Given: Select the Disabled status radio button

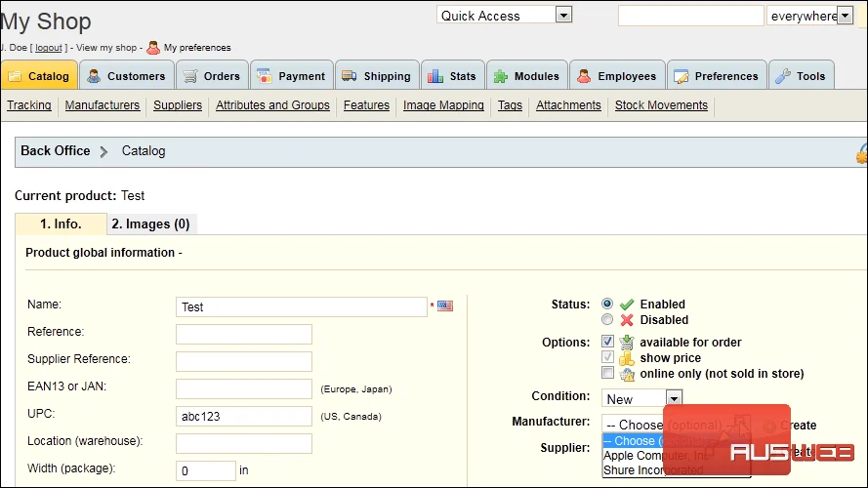Looking at the screenshot, I should tap(607, 319).
